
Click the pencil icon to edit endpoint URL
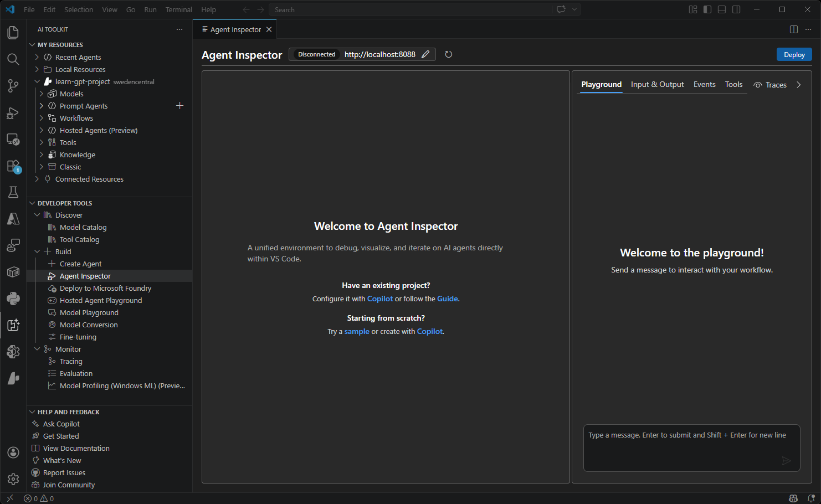point(425,54)
